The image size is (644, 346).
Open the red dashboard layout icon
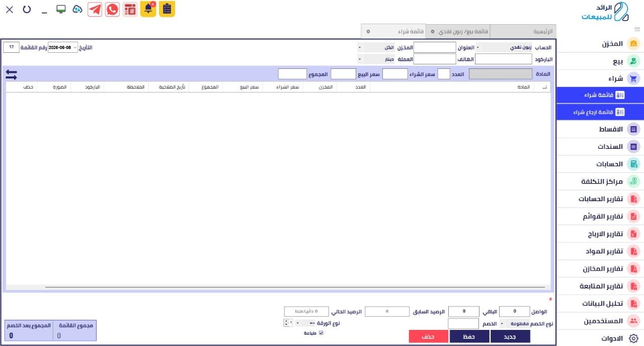click(130, 10)
